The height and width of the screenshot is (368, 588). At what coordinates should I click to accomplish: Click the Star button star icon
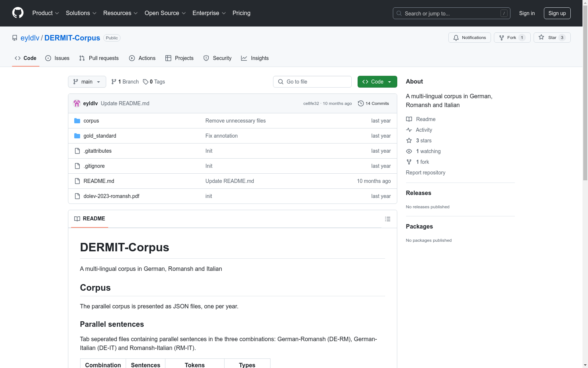(x=541, y=37)
